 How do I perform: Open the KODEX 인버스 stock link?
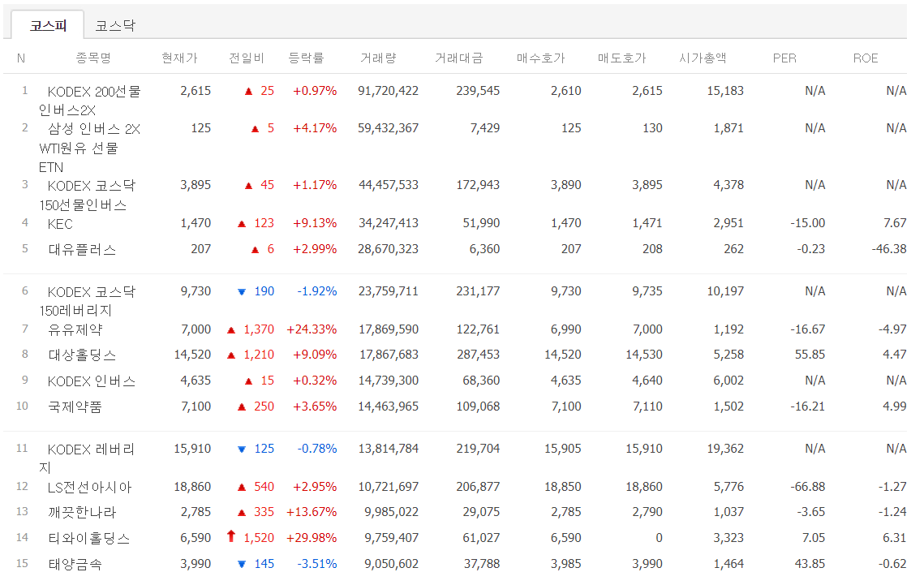point(92,381)
